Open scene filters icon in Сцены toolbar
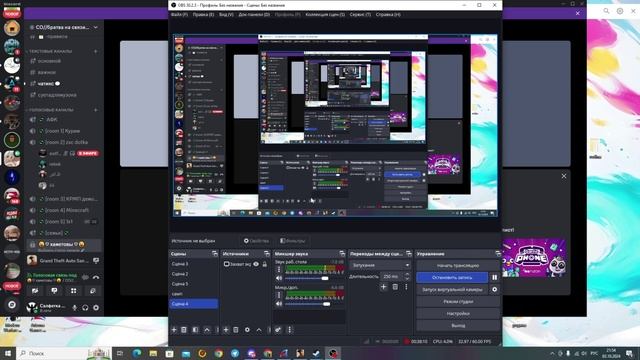Image resolution: width=640 pixels, height=360 pixels. [x=196, y=329]
